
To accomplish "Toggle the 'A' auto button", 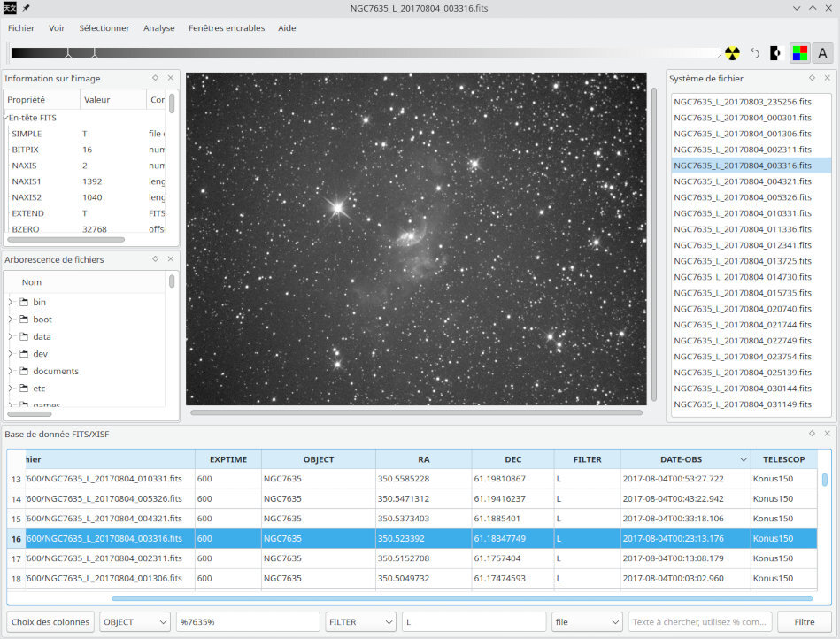I will click(822, 53).
